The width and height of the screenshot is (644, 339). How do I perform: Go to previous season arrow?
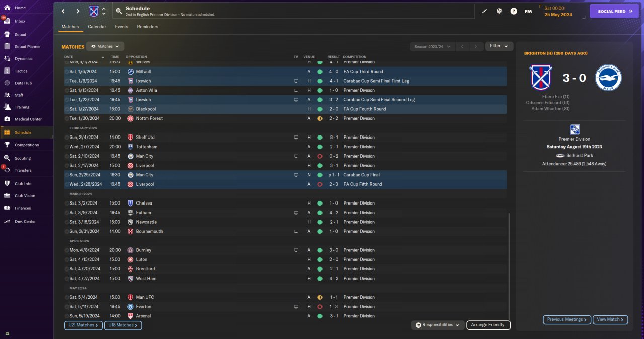[x=462, y=46]
